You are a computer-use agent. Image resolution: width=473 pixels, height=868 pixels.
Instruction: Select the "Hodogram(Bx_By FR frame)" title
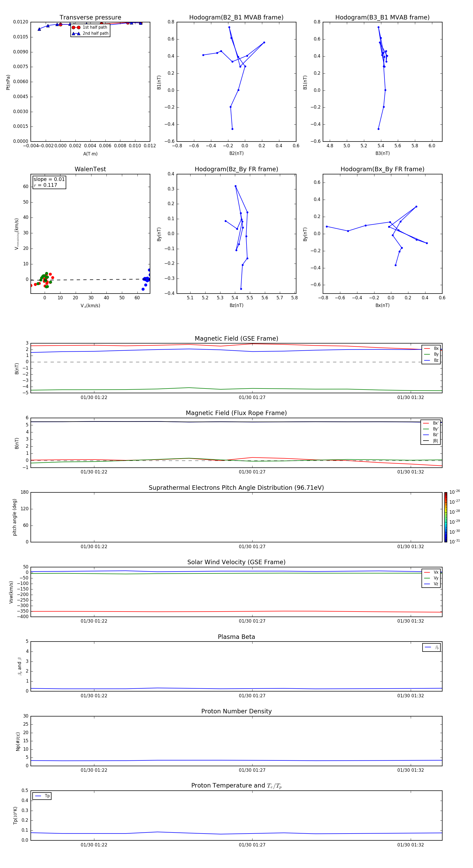click(382, 169)
